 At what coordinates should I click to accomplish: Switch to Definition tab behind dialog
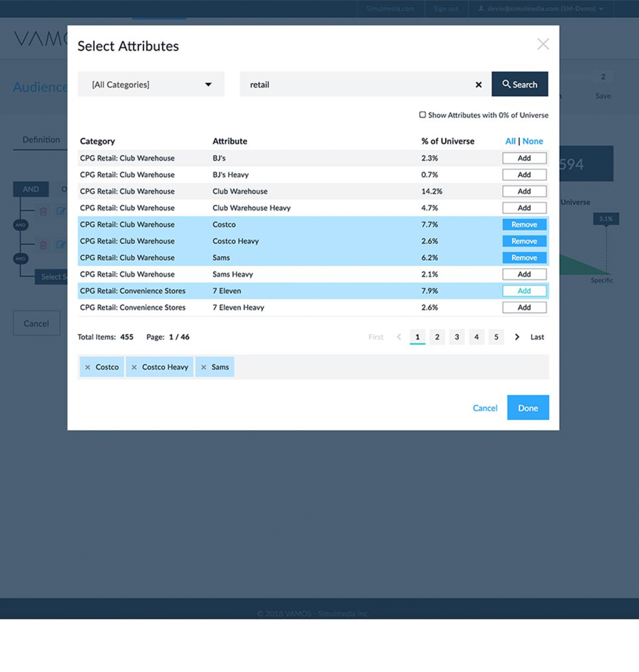click(x=41, y=140)
